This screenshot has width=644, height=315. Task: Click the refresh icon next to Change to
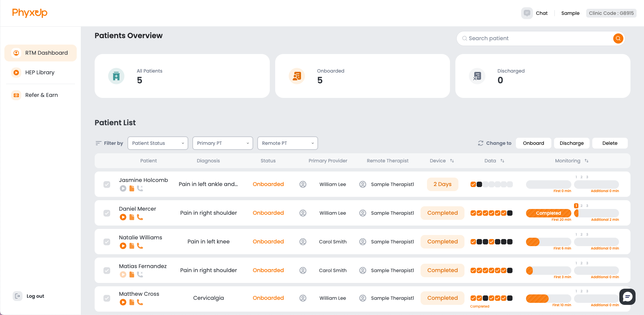(481, 143)
